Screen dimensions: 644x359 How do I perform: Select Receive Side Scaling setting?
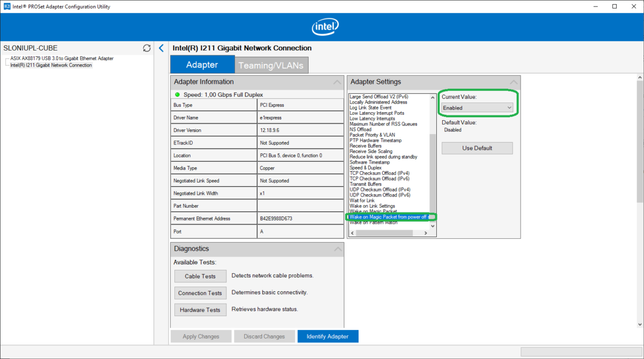click(x=371, y=151)
